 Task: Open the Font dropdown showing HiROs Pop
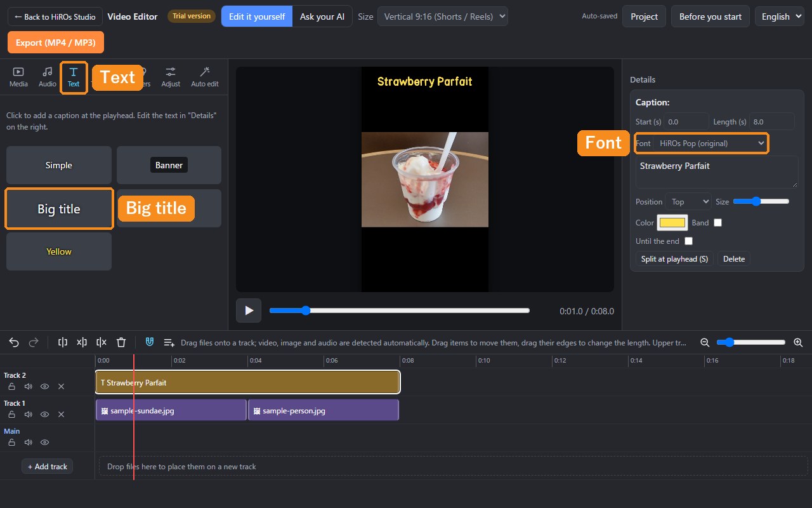710,144
